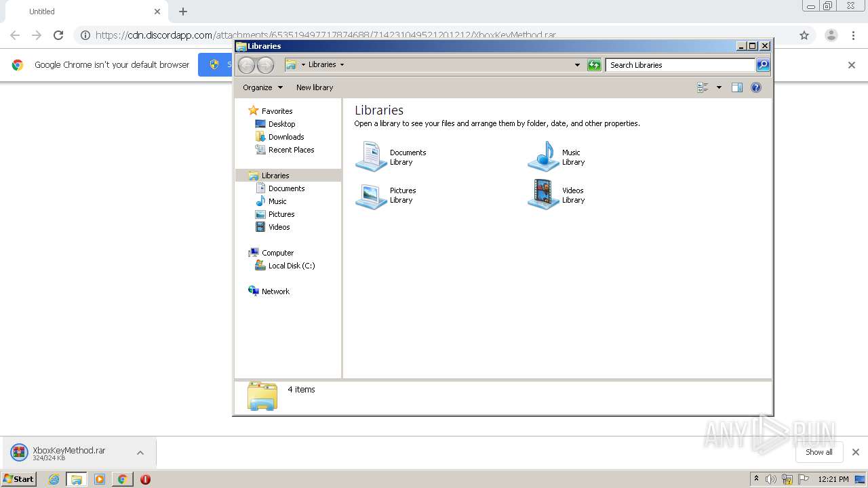
Task: Dismiss the default browser infobar
Action: pyautogui.click(x=852, y=65)
